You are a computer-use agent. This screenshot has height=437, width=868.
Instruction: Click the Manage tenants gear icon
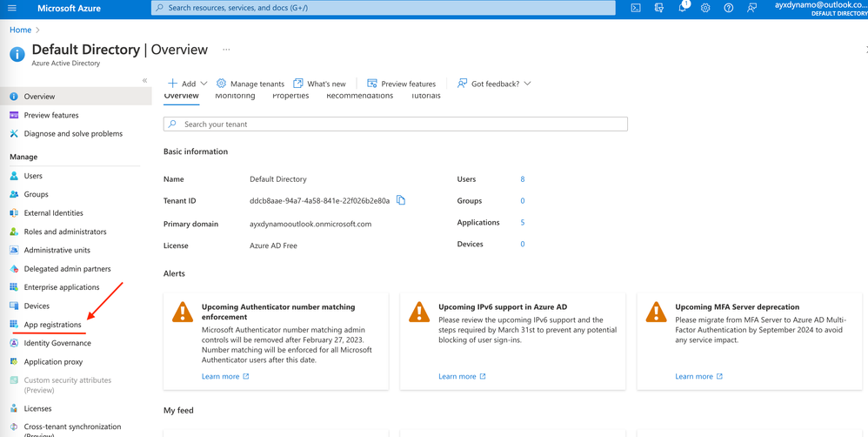click(x=222, y=83)
